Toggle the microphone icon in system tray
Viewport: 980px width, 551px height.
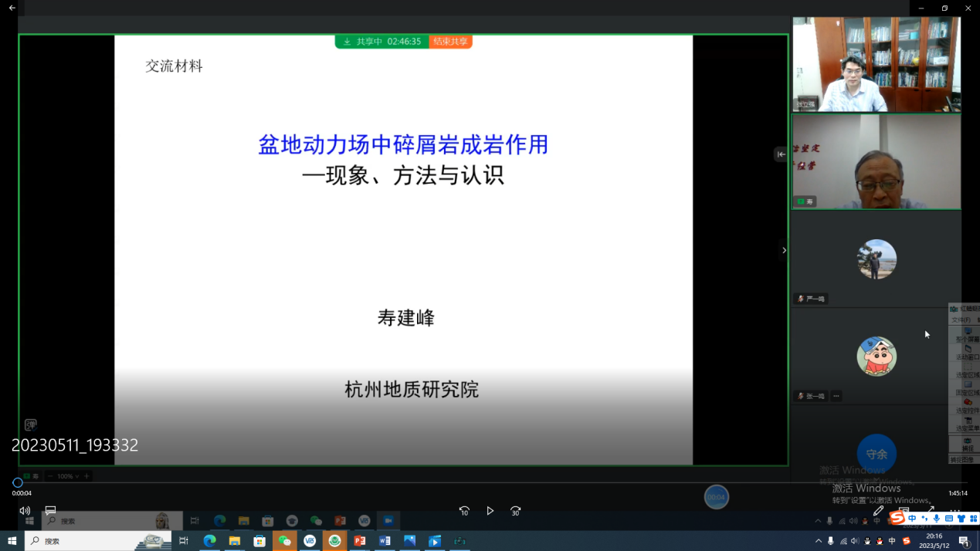(831, 541)
